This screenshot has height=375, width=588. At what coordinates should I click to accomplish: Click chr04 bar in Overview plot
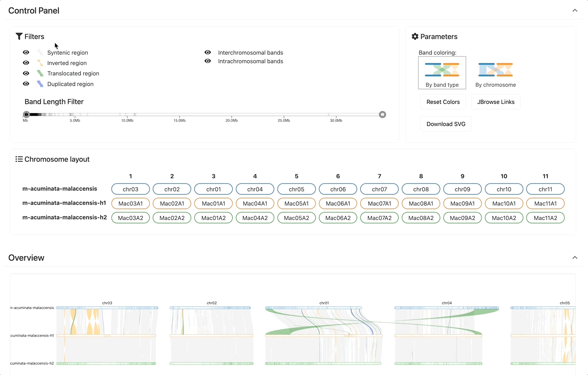click(447, 308)
